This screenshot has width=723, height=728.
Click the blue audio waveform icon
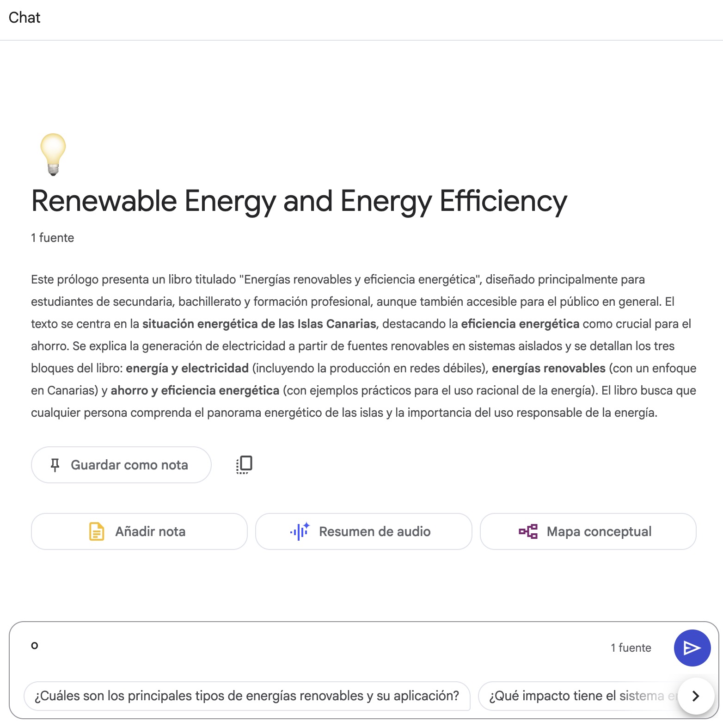click(300, 531)
